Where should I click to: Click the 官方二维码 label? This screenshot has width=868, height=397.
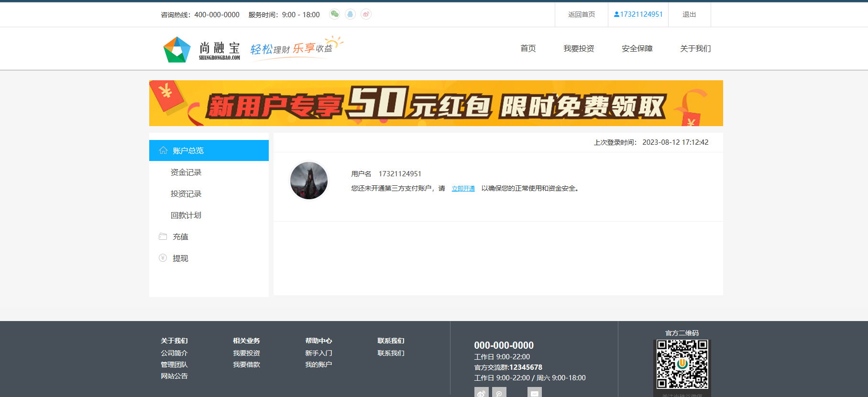[x=682, y=333]
